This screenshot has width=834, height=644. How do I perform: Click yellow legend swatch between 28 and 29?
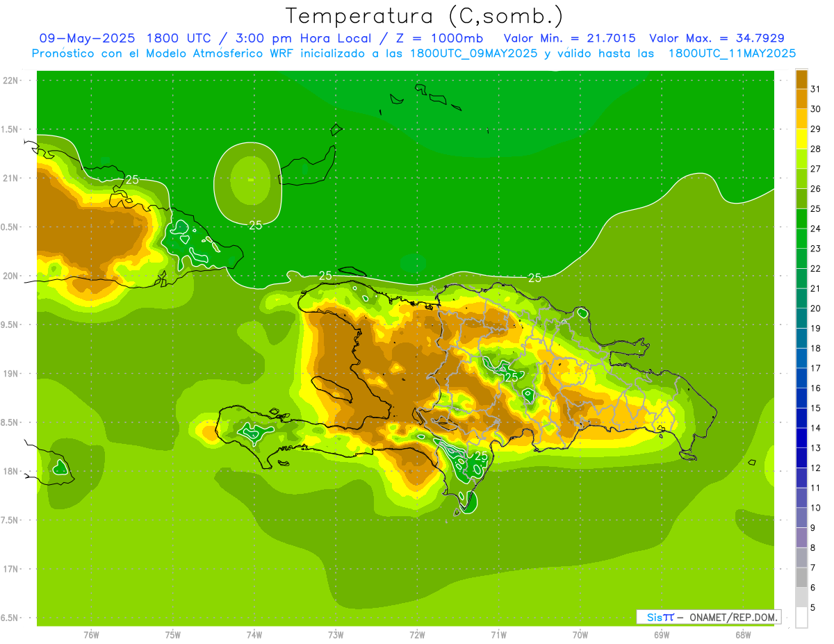[x=801, y=139]
